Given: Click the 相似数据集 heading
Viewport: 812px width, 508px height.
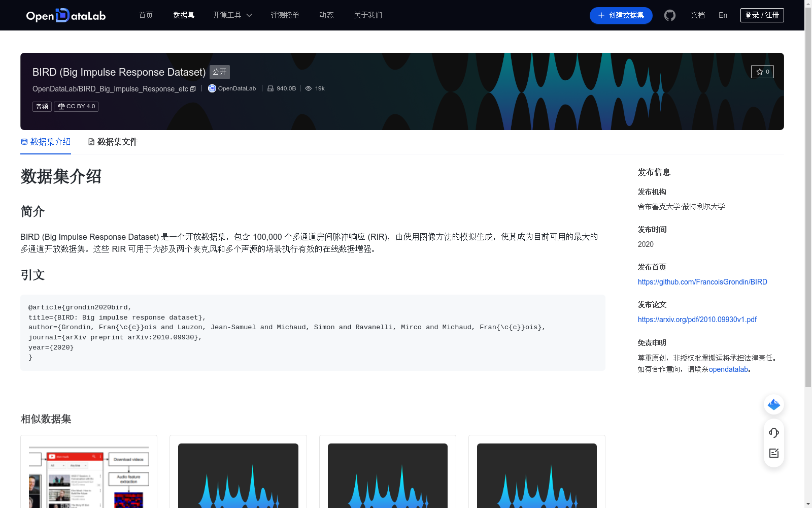Looking at the screenshot, I should (x=46, y=419).
